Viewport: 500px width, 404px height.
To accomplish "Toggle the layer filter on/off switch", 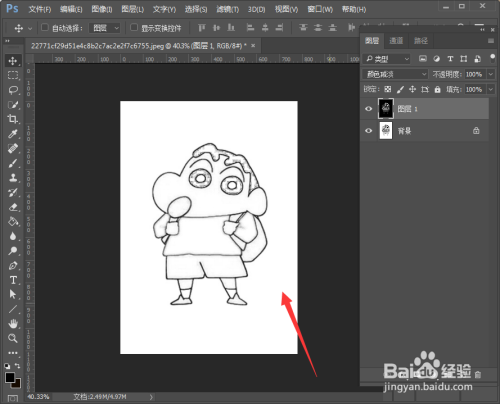I will tap(492, 58).
